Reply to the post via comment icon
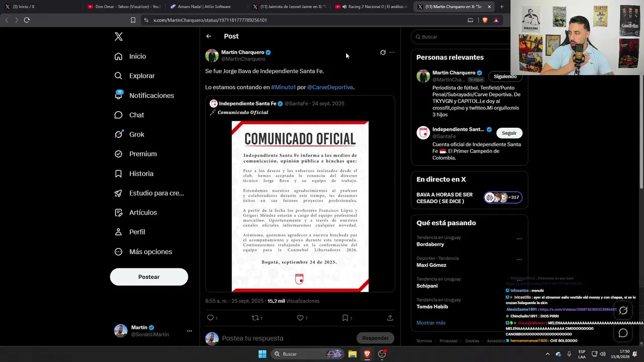Image resolution: width=644 pixels, height=362 pixels. pyautogui.click(x=210, y=318)
